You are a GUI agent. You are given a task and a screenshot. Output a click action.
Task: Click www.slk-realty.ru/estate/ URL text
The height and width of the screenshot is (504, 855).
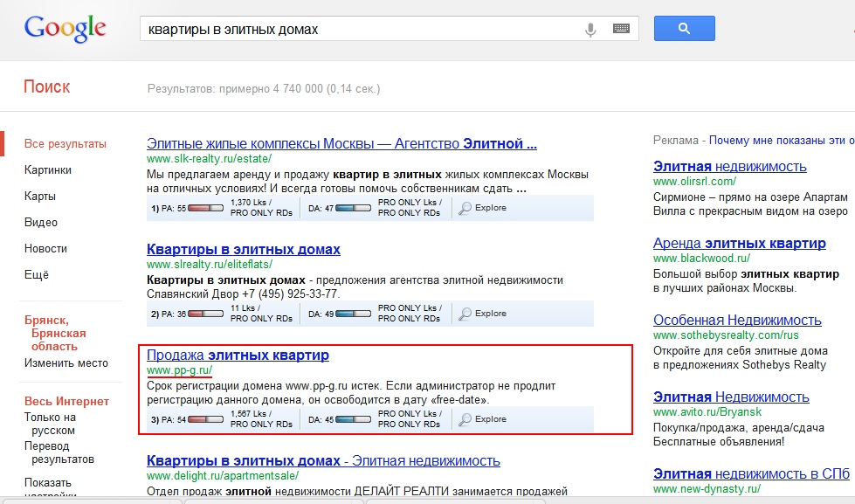click(x=210, y=159)
